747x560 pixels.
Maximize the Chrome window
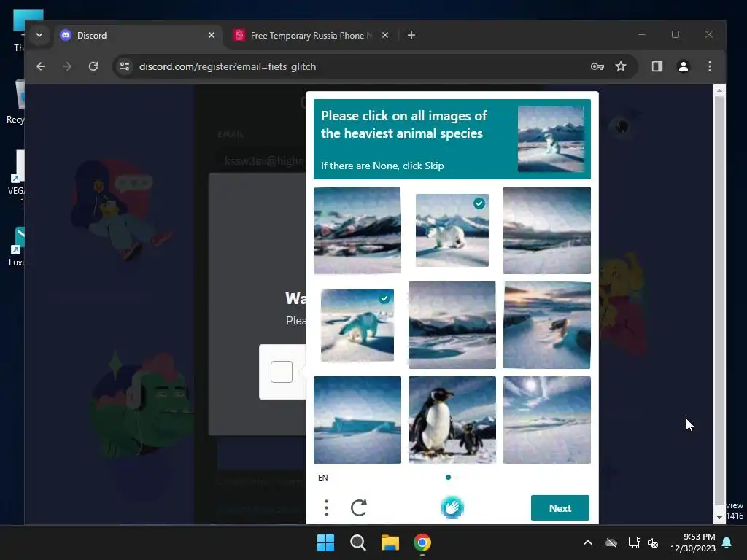click(675, 35)
